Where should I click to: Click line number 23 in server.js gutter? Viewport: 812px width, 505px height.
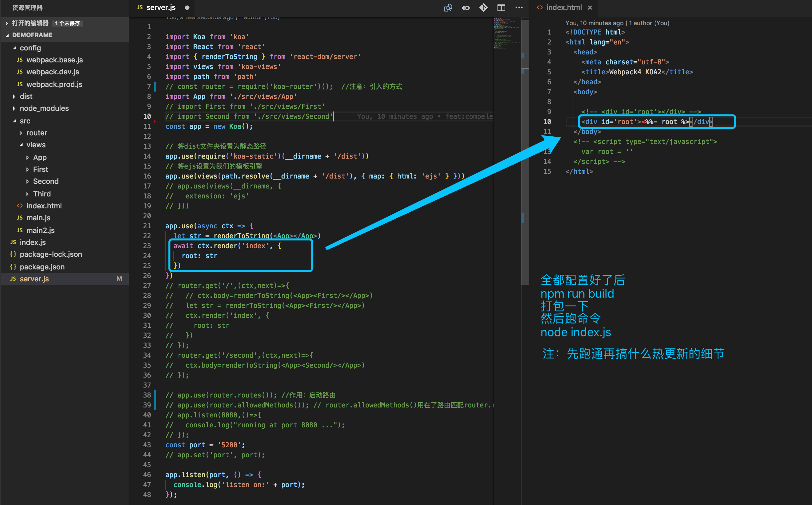coord(147,246)
